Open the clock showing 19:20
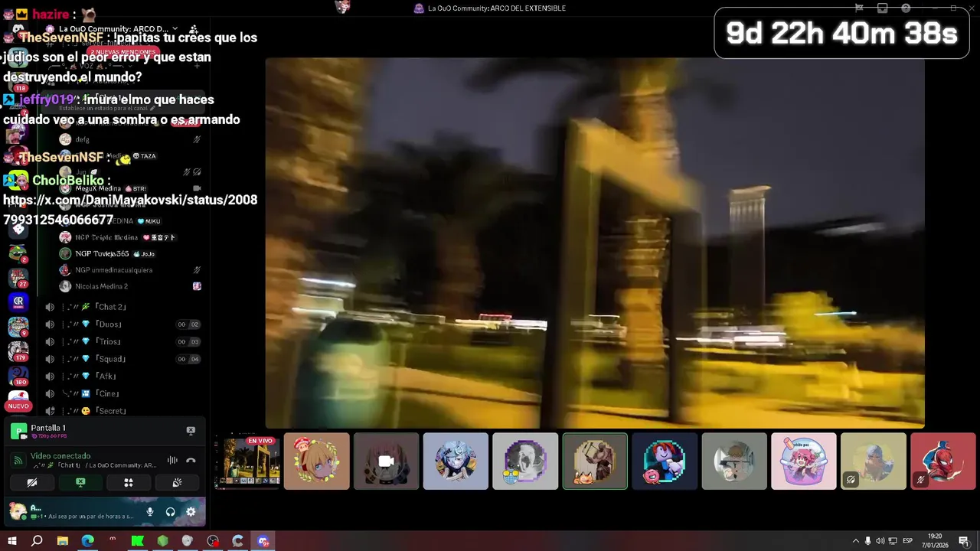This screenshot has height=551, width=980. [x=935, y=541]
